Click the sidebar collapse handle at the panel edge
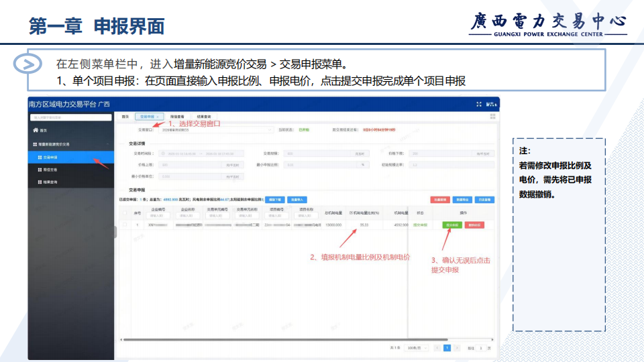This screenshot has width=644, height=362. [115, 233]
